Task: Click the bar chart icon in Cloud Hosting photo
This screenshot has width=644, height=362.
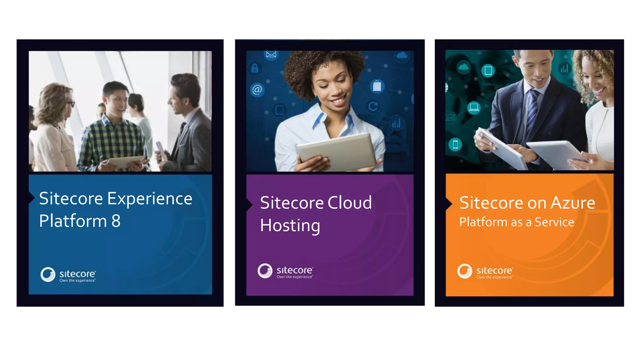Action: click(x=396, y=123)
